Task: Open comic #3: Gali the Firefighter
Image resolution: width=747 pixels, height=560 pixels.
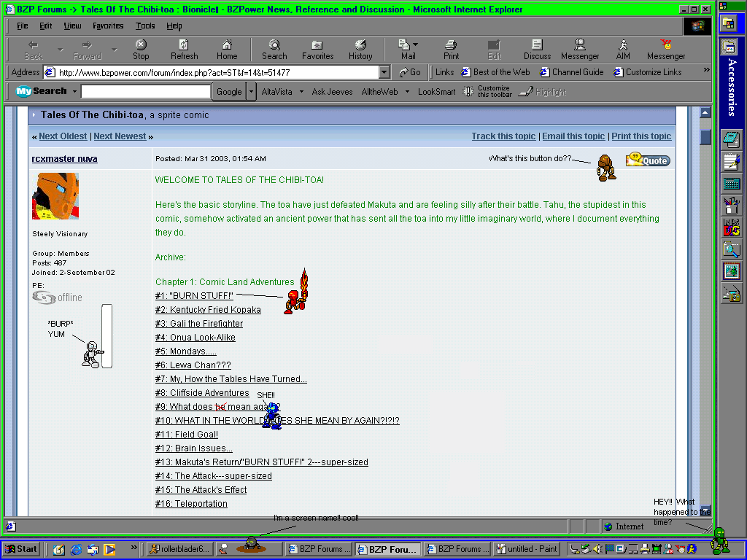Action: (198, 323)
